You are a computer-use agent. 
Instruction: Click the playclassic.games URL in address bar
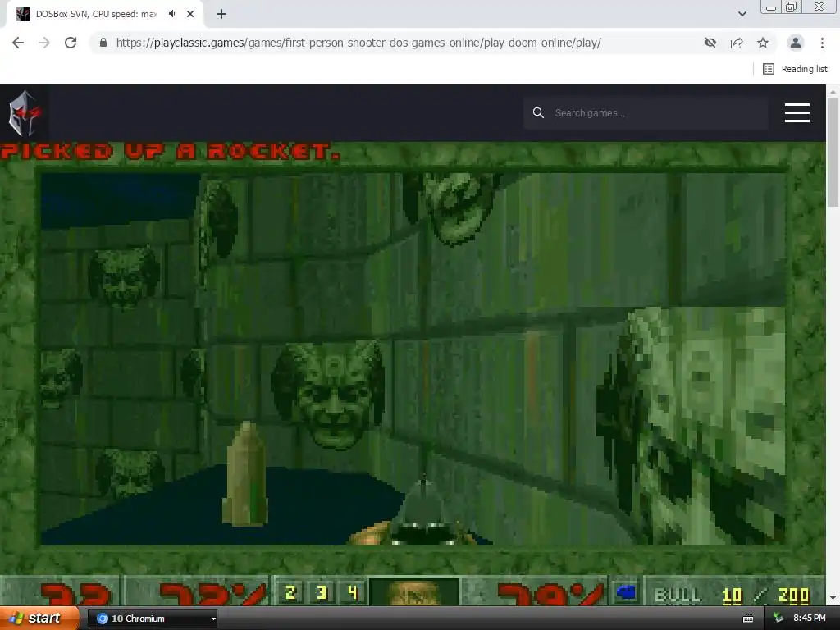(358, 43)
